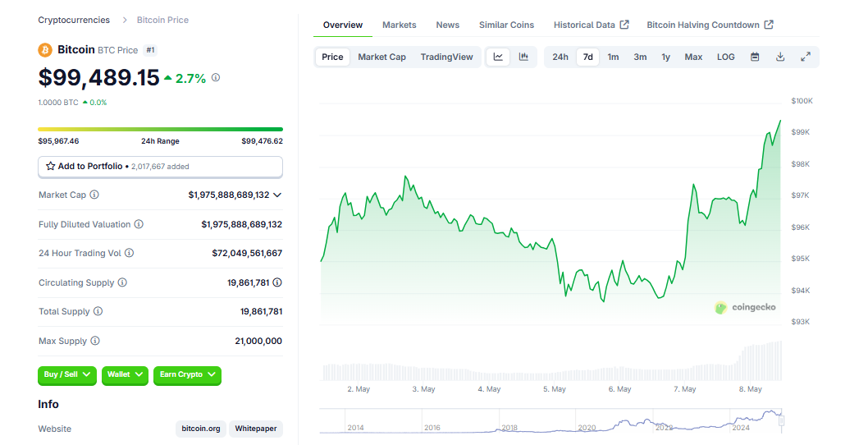
Task: Click the $99,476.62 range high value
Action: click(x=262, y=141)
